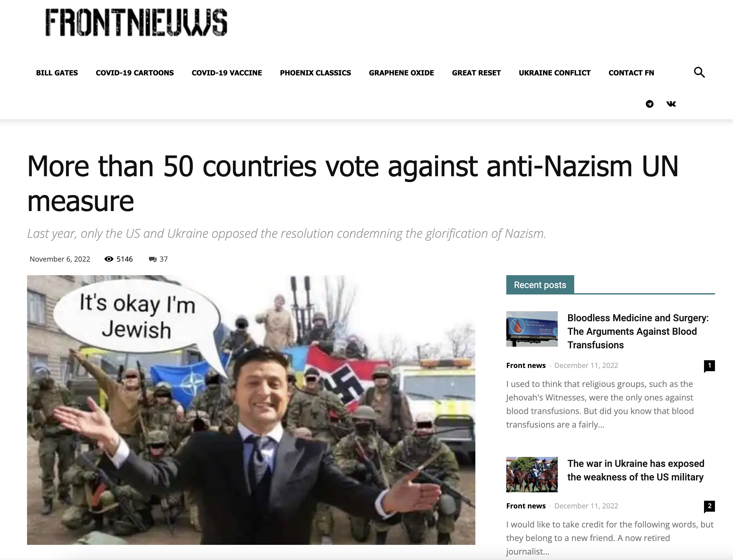Read the Bloodless Medicine and Surgery post
Screen dimensions: 733x560
click(x=638, y=331)
